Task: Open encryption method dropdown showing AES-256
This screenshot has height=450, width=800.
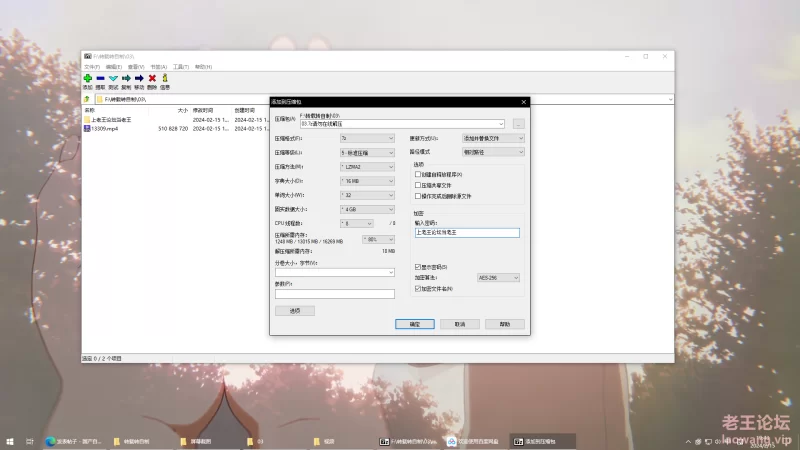Action: (498, 278)
